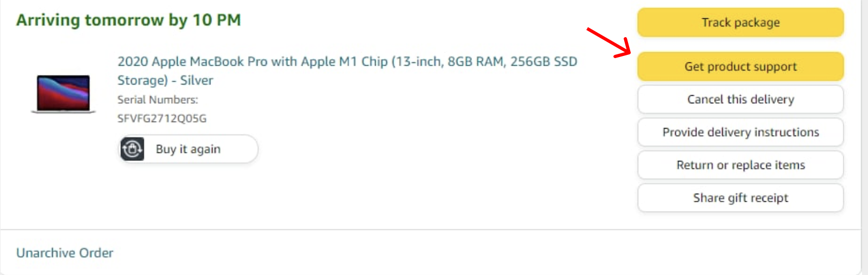
Task: Click "Storage) - Silver" title line
Action: 165,81
